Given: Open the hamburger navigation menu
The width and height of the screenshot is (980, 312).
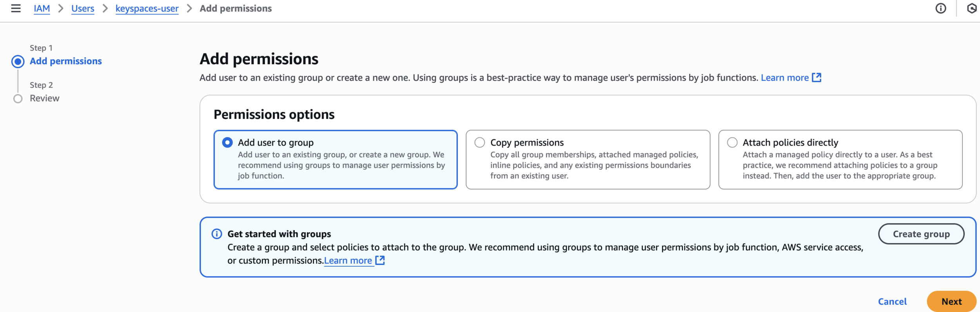Looking at the screenshot, I should coord(16,8).
